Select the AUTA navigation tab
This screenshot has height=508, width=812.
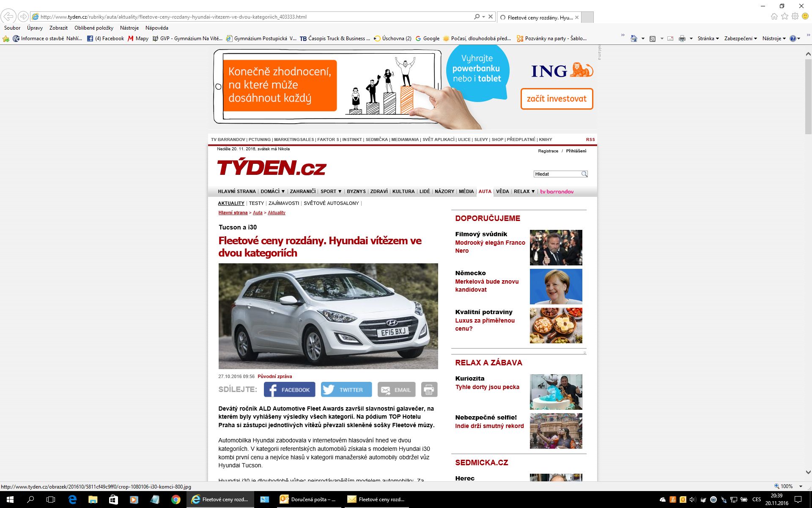[485, 191]
